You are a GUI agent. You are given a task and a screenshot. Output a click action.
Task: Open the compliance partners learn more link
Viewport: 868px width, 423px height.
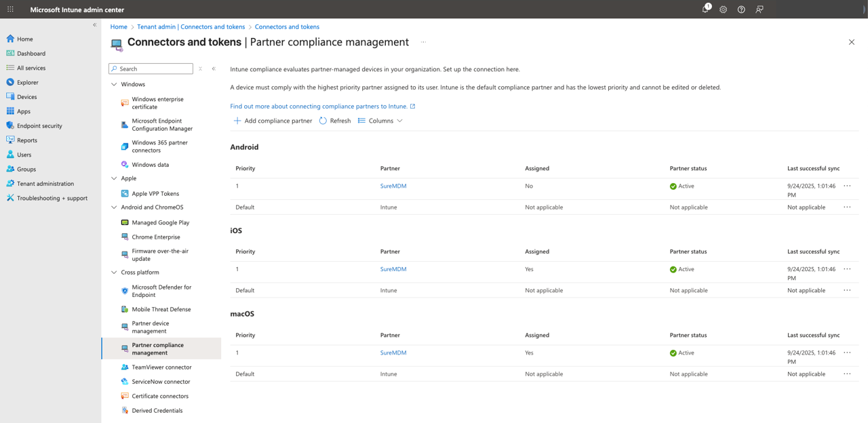pos(319,106)
